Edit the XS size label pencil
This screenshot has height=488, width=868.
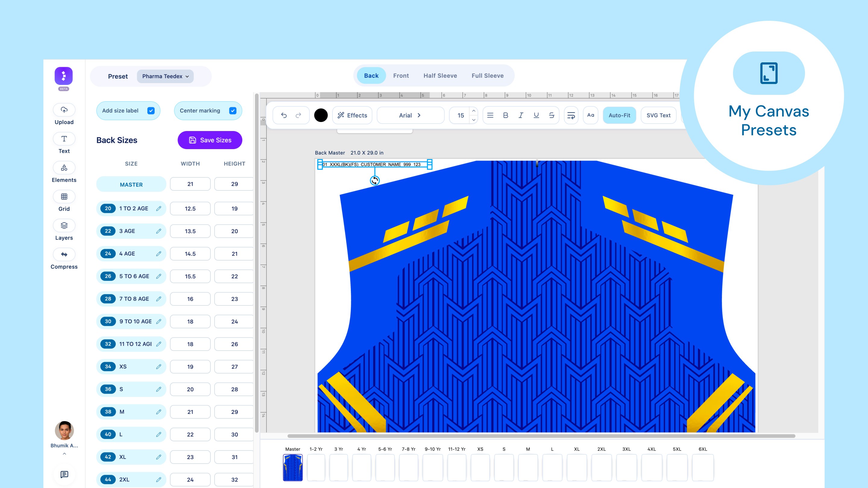(159, 366)
